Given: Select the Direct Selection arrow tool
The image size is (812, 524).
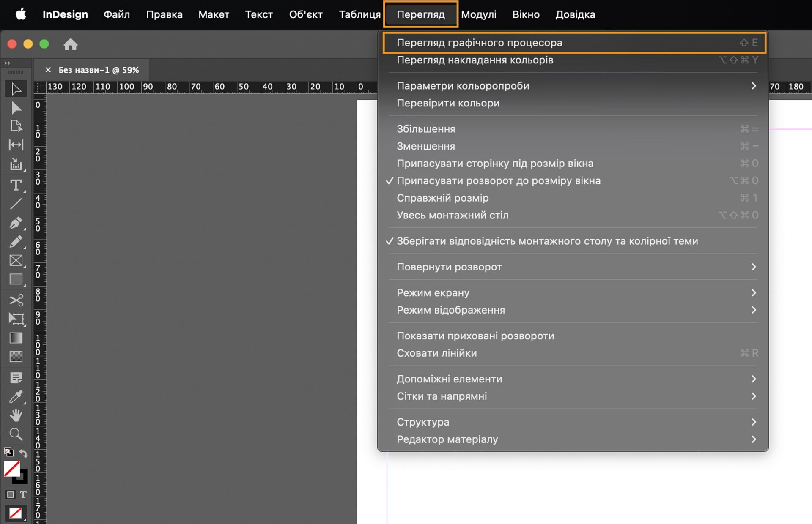Looking at the screenshot, I should tap(16, 108).
